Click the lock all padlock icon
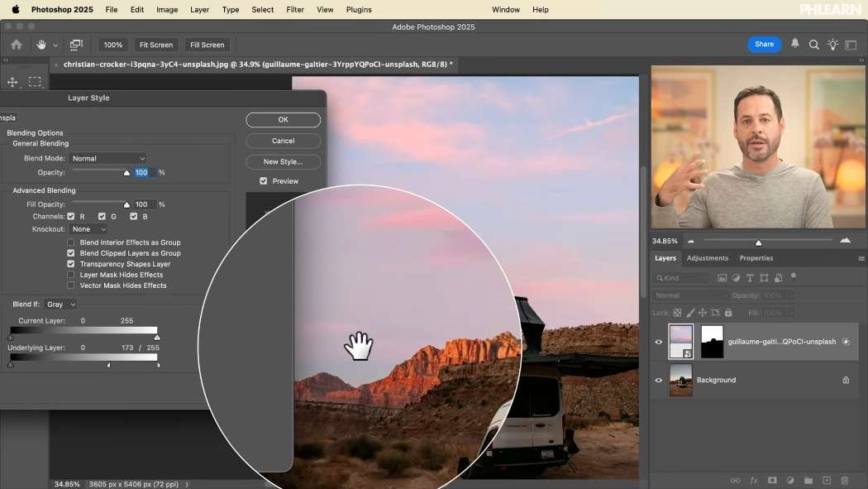Viewport: 868px width, 489px height. (x=728, y=313)
